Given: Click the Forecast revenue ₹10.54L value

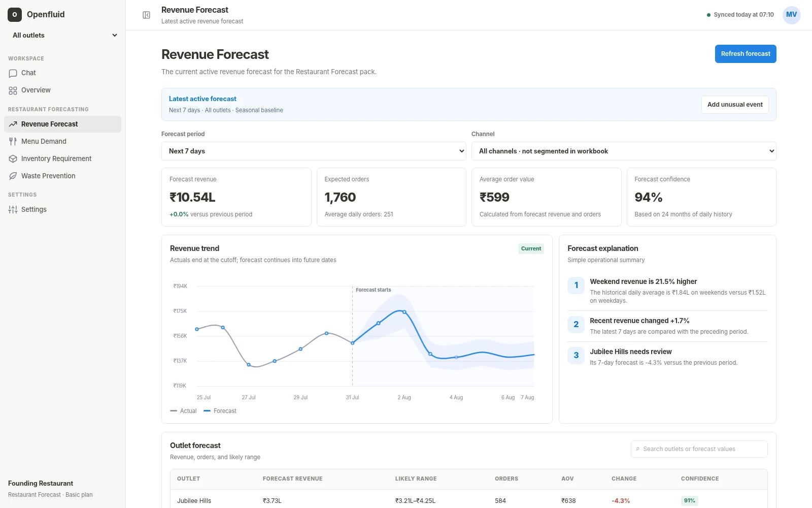Looking at the screenshot, I should (x=192, y=197).
